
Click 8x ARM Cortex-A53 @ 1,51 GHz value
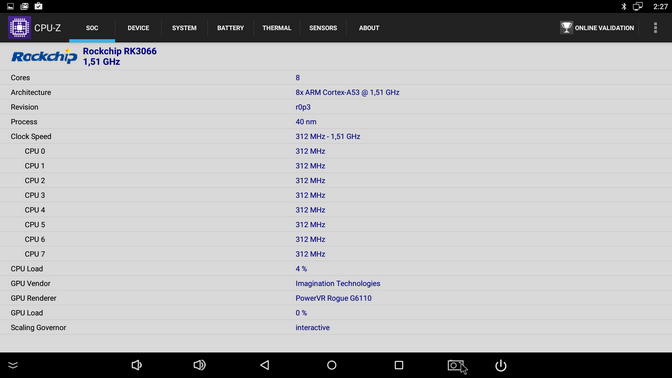point(347,92)
